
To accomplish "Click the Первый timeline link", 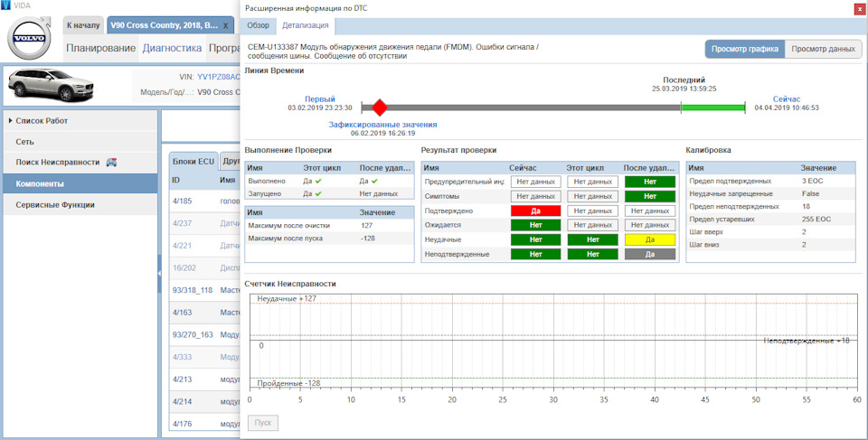I will [320, 99].
